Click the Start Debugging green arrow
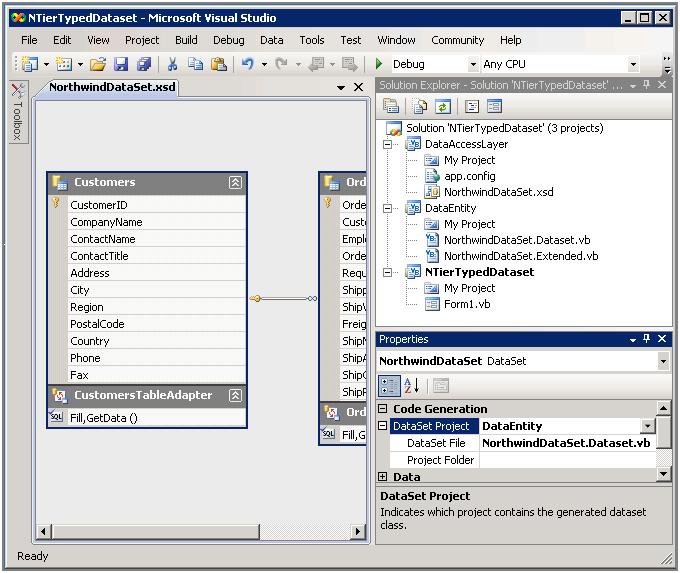680x573 pixels. (380, 64)
